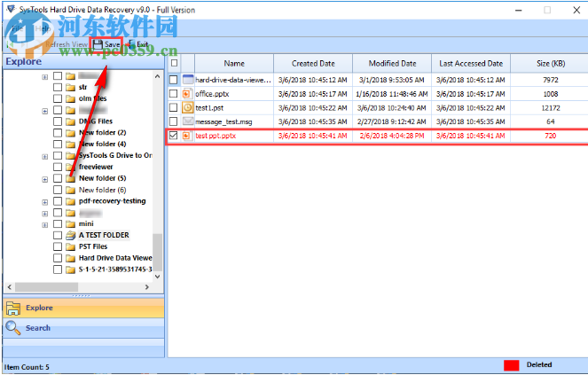Check the PST Files tree checkbox
The image size is (588, 375).
tap(58, 246)
